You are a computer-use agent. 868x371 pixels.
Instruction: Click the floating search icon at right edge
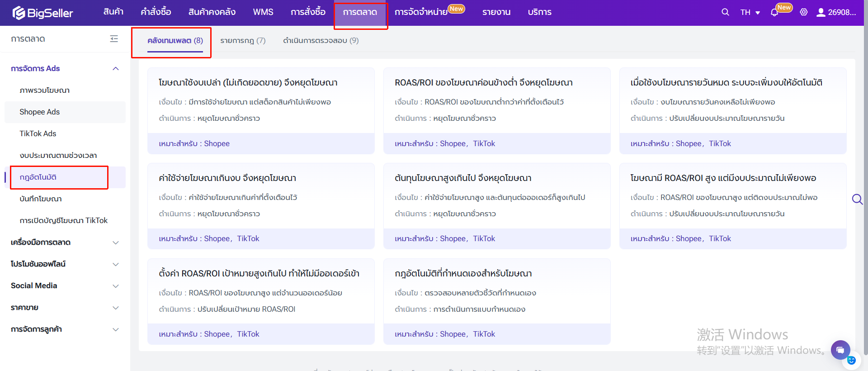coord(857,199)
